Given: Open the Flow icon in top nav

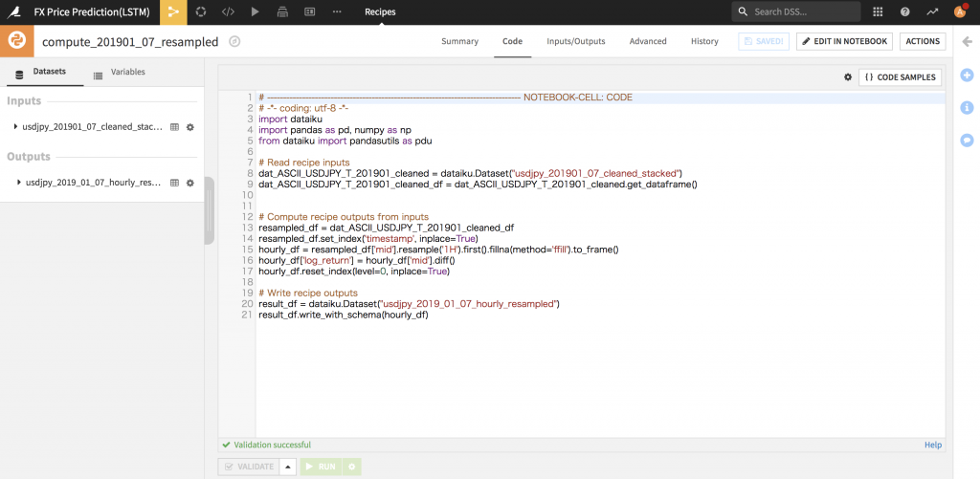Looking at the screenshot, I should (x=173, y=11).
